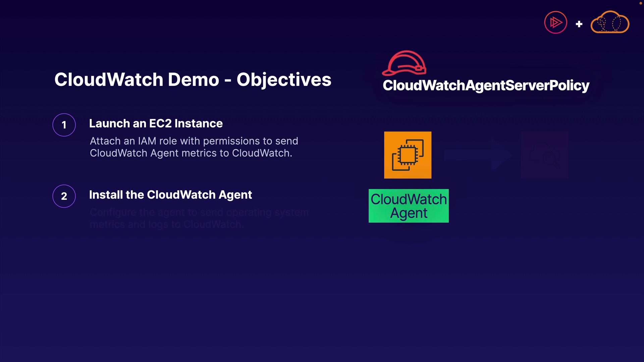Click the Attach an IAM role description text
The height and width of the screenshot is (362, 644).
[194, 141]
